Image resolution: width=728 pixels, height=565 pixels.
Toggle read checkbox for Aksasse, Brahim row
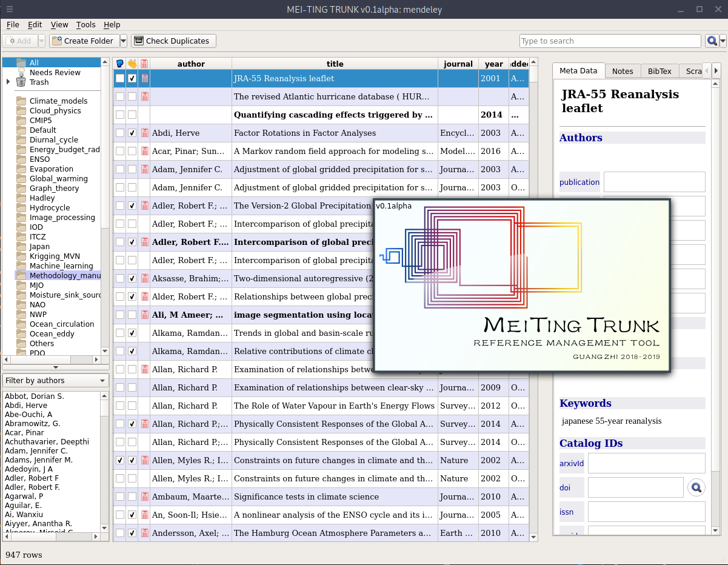pyautogui.click(x=132, y=278)
